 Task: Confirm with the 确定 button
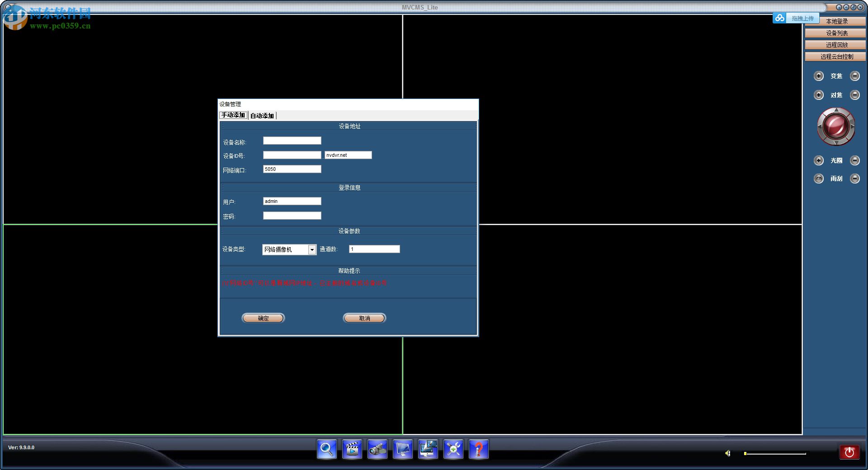[263, 318]
